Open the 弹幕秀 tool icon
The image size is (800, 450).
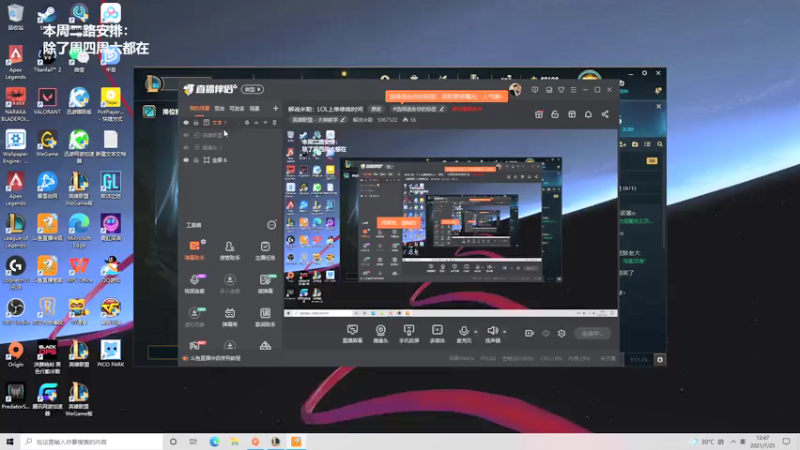point(230,317)
